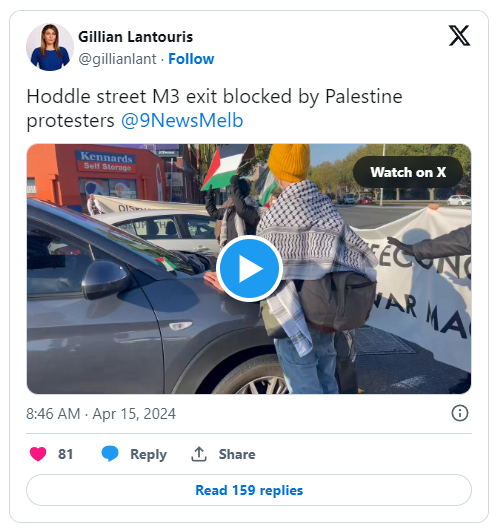Click the X logo in the corner
502x530 pixels.
[459, 35]
